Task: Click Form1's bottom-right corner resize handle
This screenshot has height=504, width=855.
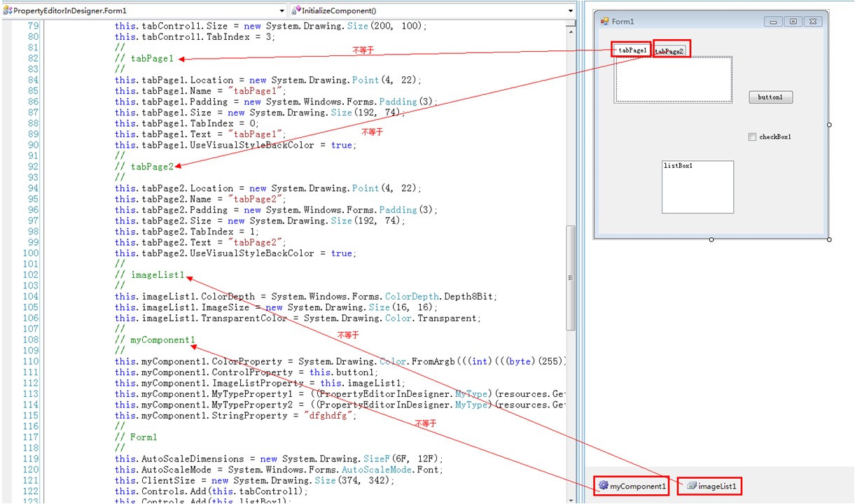Action: point(830,239)
